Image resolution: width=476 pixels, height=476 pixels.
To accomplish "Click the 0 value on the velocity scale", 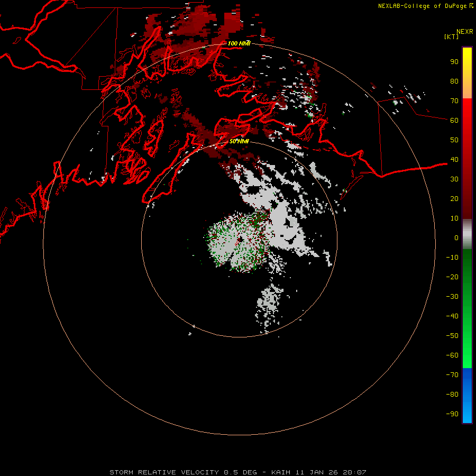I will coord(456,237).
